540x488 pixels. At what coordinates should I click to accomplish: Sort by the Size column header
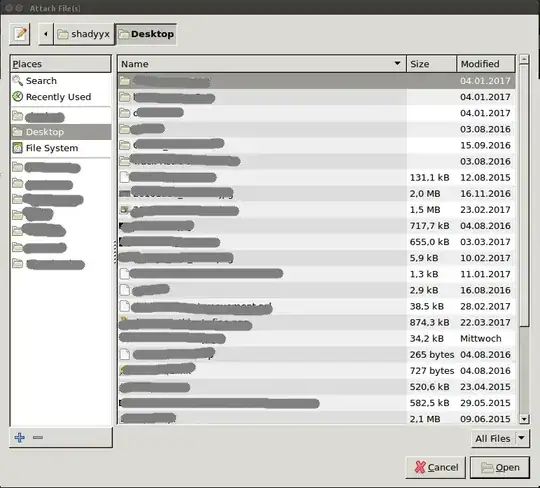(x=432, y=64)
